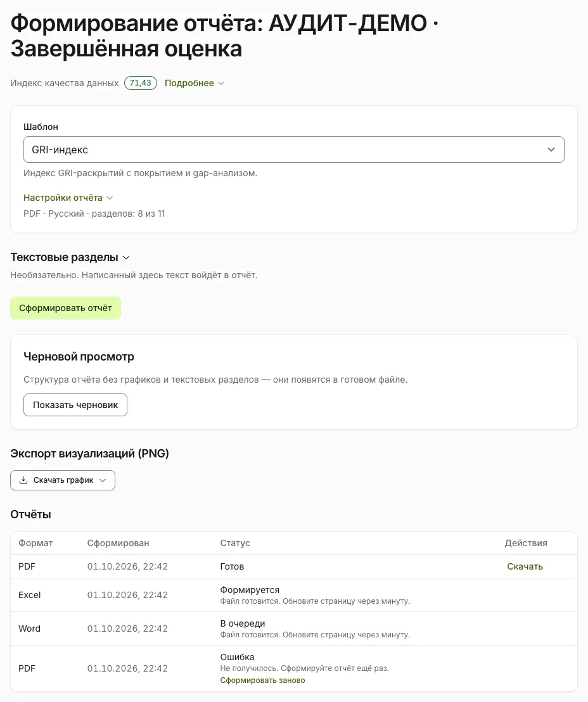588x702 pixels.
Task: Click the Сформировать отчёт button
Action: point(65,308)
